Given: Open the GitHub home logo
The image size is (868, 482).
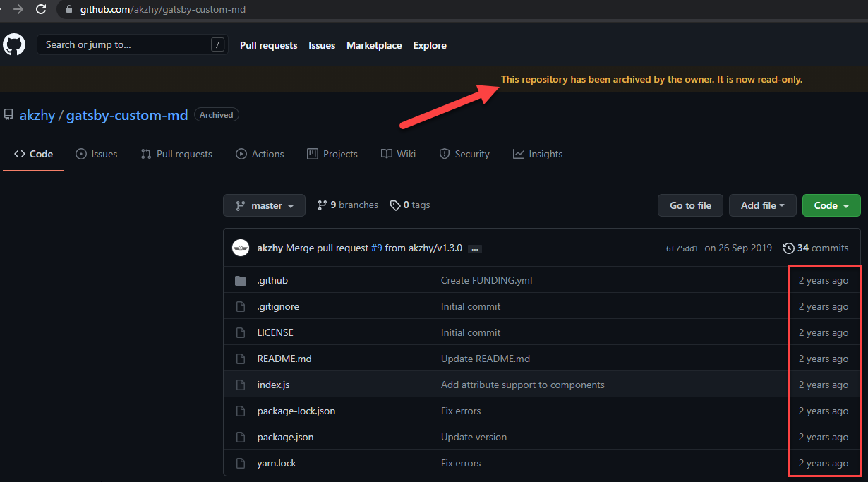Looking at the screenshot, I should click(x=13, y=45).
